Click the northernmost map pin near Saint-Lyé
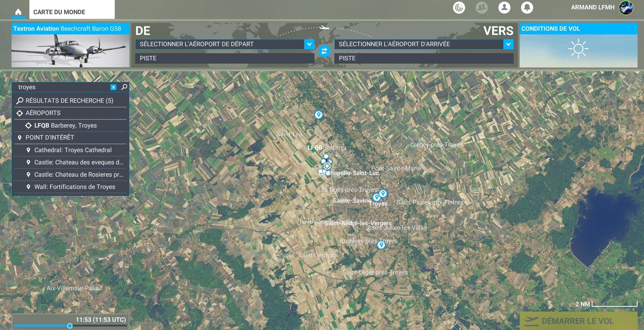Image resolution: width=644 pixels, height=330 pixels. click(x=318, y=115)
